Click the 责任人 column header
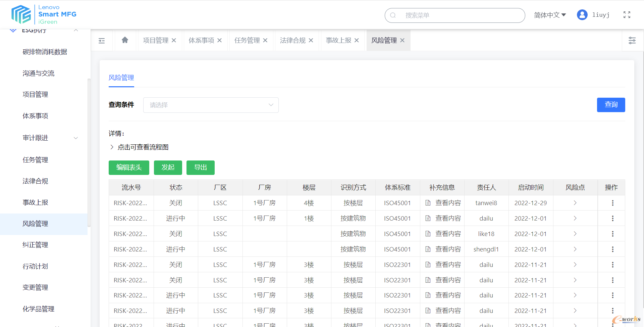This screenshot has height=327, width=644. point(486,188)
